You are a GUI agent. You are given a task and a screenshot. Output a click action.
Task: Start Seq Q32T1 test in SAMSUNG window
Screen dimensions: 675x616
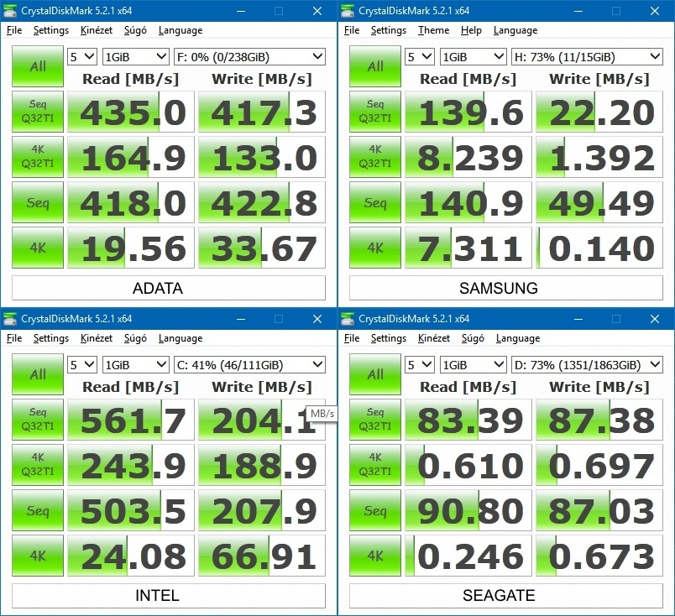point(375,112)
